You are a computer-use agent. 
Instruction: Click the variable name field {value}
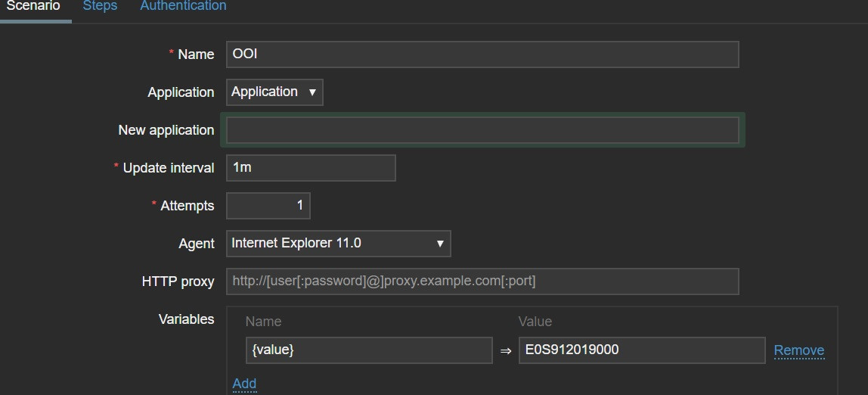[x=369, y=350]
